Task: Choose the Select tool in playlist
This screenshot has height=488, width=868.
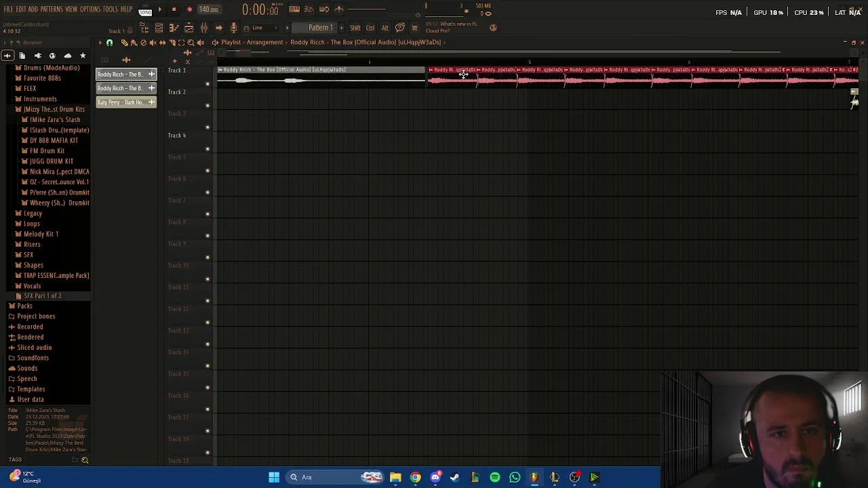Action: click(181, 43)
